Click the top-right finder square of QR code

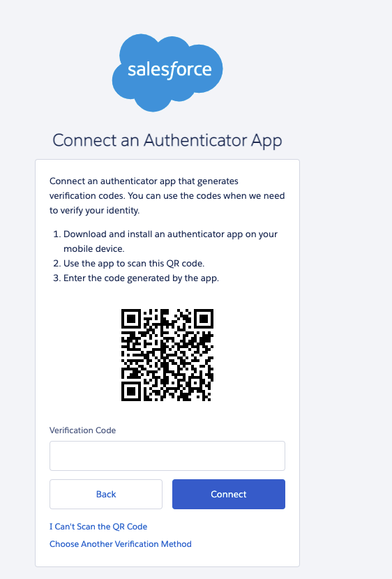204,318
